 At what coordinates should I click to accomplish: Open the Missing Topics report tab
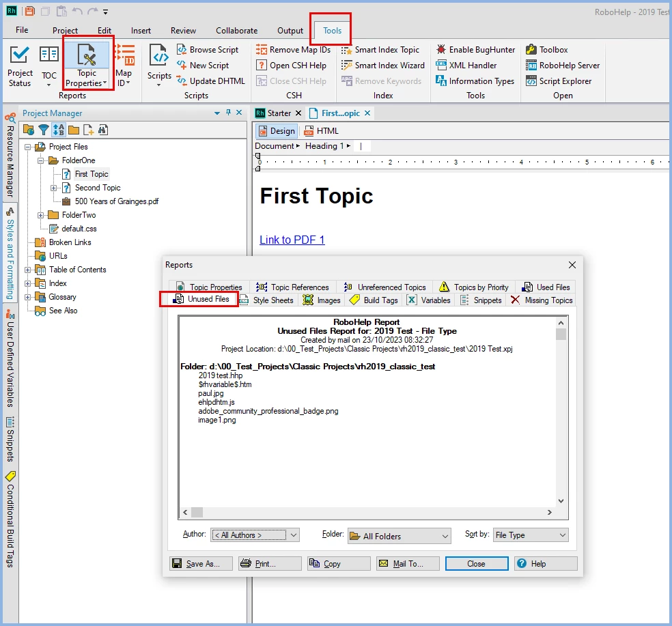point(542,300)
